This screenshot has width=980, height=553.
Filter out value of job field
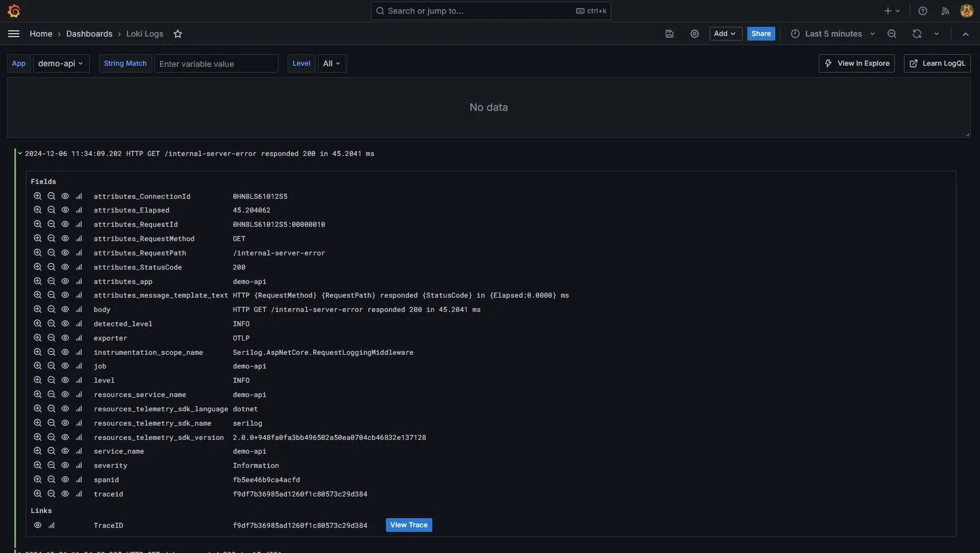coord(51,366)
